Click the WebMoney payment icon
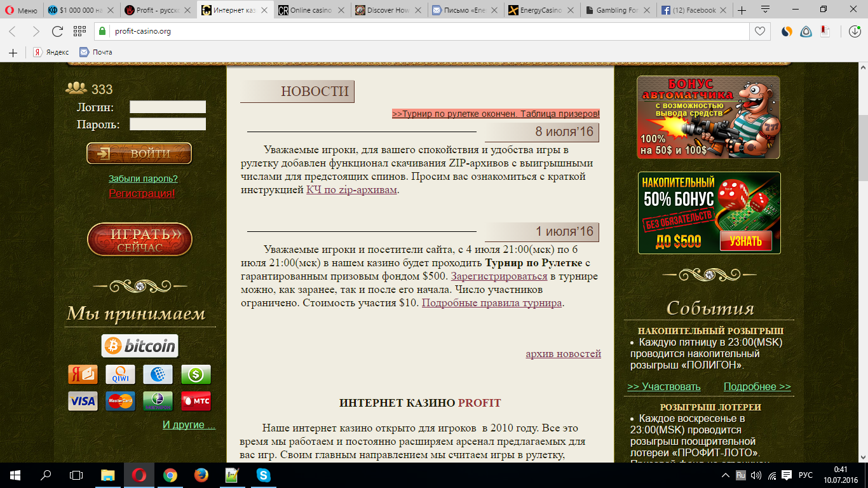This screenshot has width=868, height=488. tap(158, 374)
